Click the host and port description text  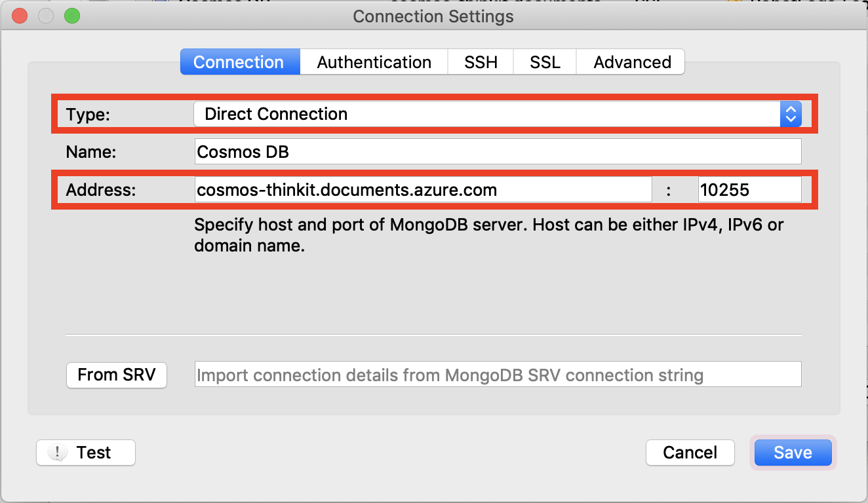(x=489, y=236)
